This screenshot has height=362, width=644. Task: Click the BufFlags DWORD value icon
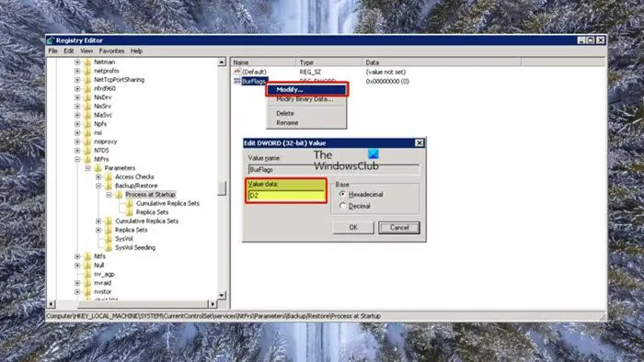(x=237, y=81)
